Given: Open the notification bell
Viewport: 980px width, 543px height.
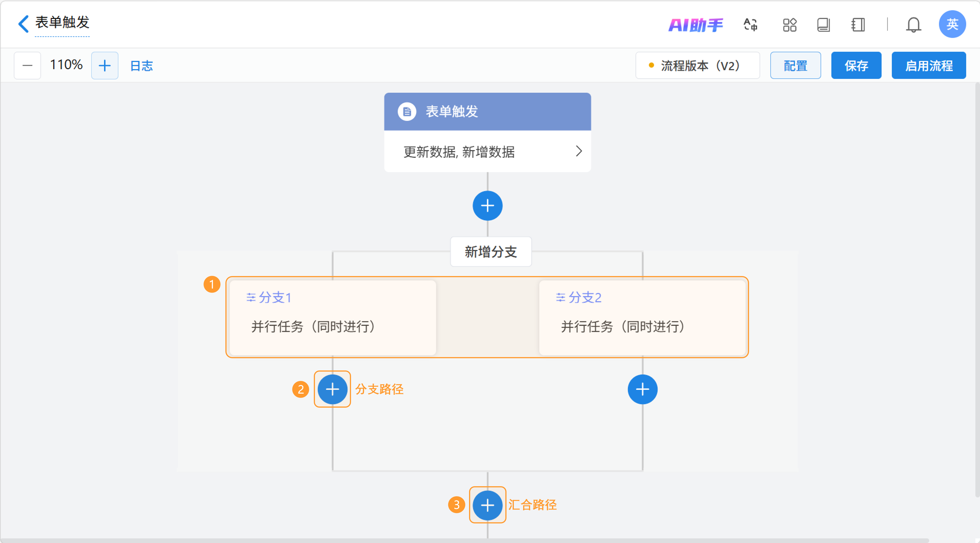Looking at the screenshot, I should (913, 25).
